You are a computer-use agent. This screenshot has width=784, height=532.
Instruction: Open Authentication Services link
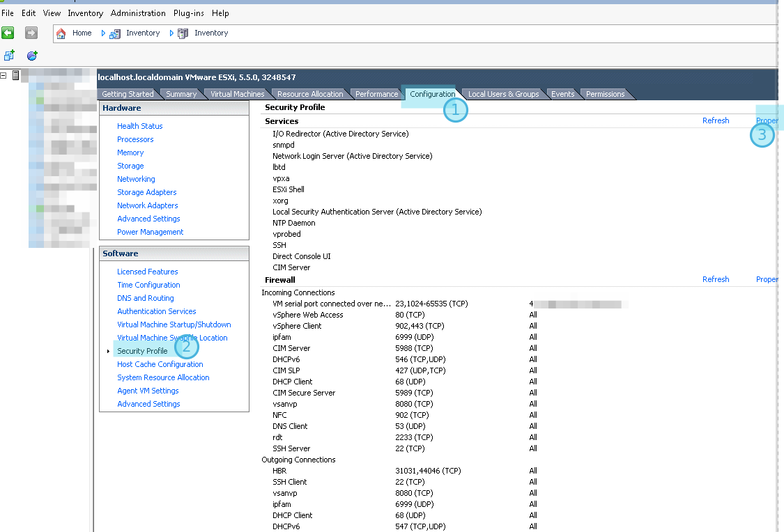[x=157, y=311]
